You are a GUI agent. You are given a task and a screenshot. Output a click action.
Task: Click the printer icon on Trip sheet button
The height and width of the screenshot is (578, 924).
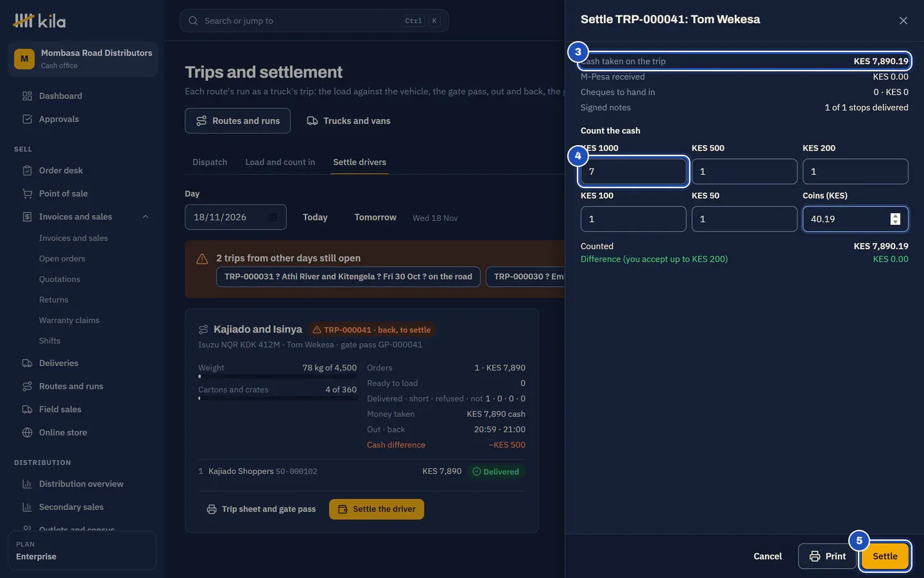pyautogui.click(x=212, y=509)
